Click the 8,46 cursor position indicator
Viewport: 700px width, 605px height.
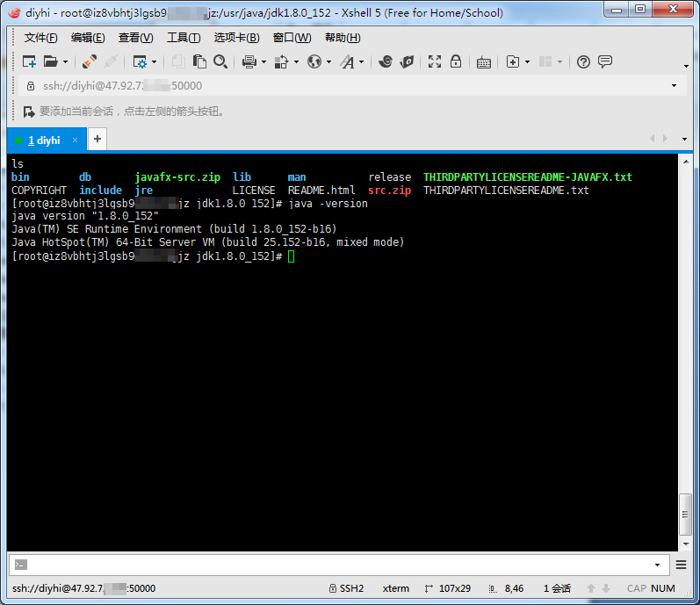point(506,588)
